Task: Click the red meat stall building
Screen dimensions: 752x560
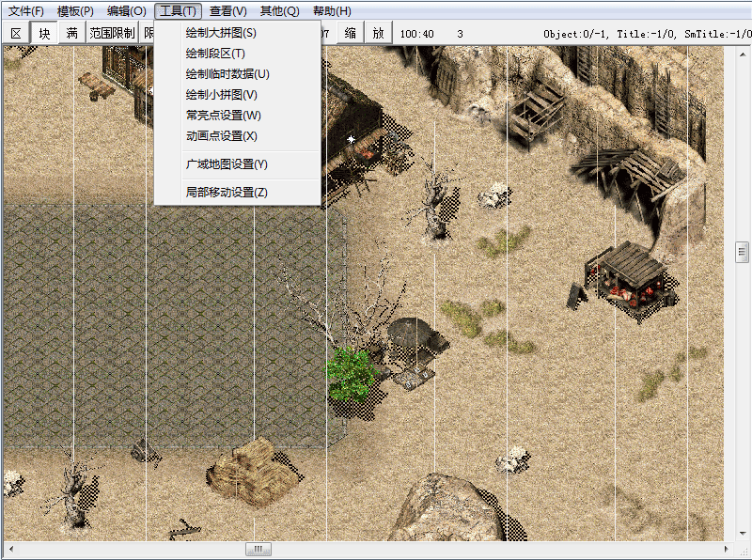Action: 629,281
